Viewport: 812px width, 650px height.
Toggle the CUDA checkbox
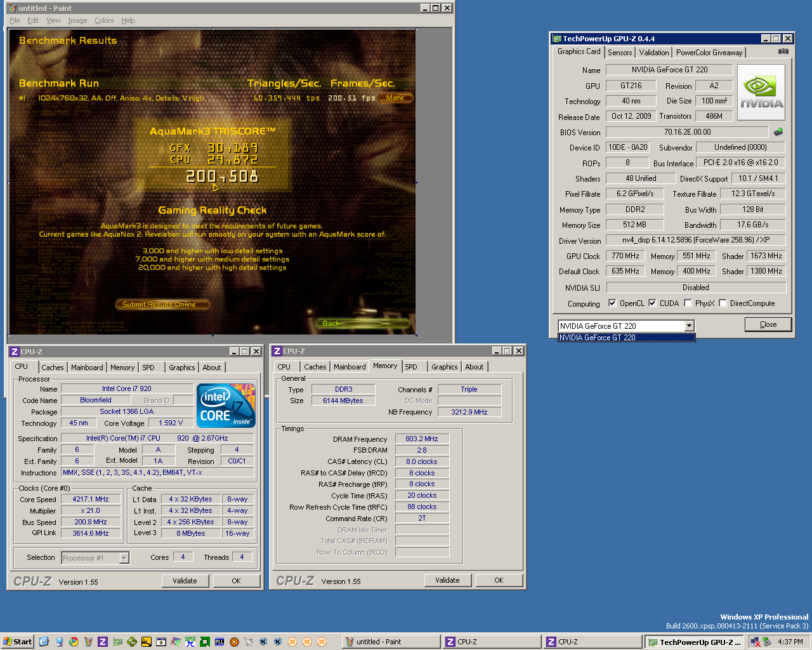coord(652,303)
